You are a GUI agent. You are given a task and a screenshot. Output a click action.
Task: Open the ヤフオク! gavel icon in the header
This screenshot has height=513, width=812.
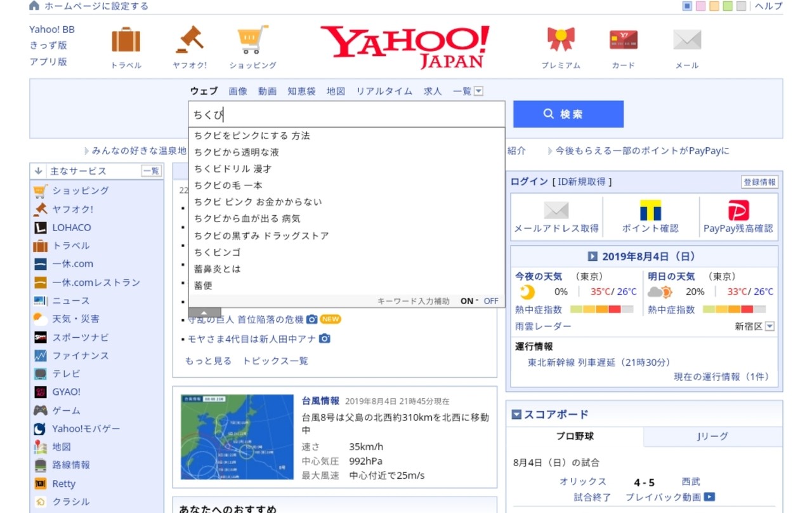190,39
